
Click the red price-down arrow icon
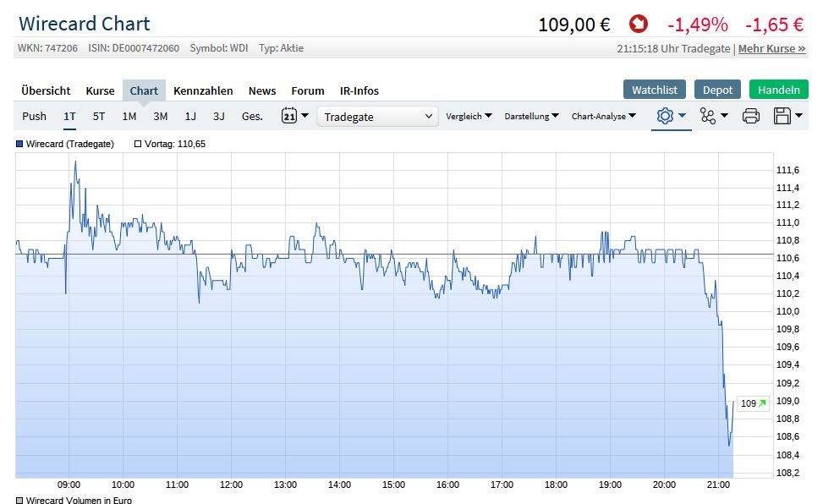tap(639, 25)
